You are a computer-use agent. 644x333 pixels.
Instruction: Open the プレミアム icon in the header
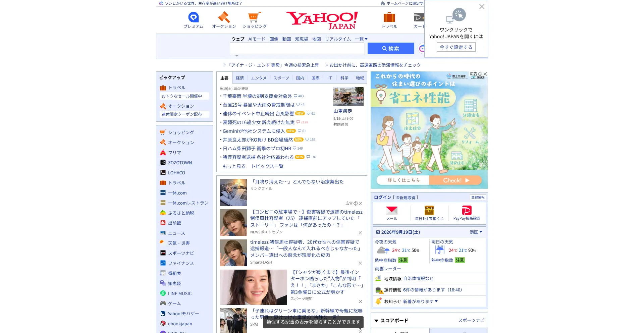[x=194, y=17]
